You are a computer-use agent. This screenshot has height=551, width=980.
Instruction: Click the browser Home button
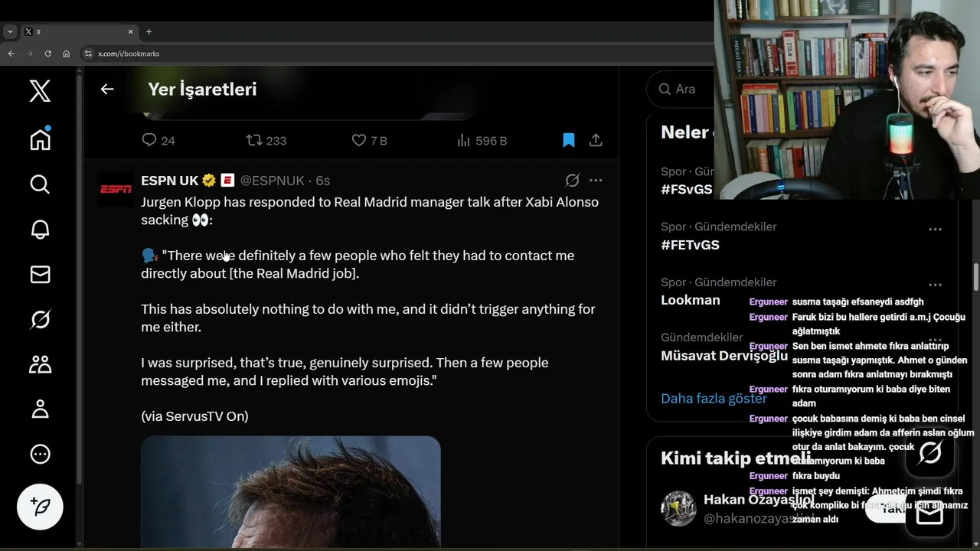point(66,54)
